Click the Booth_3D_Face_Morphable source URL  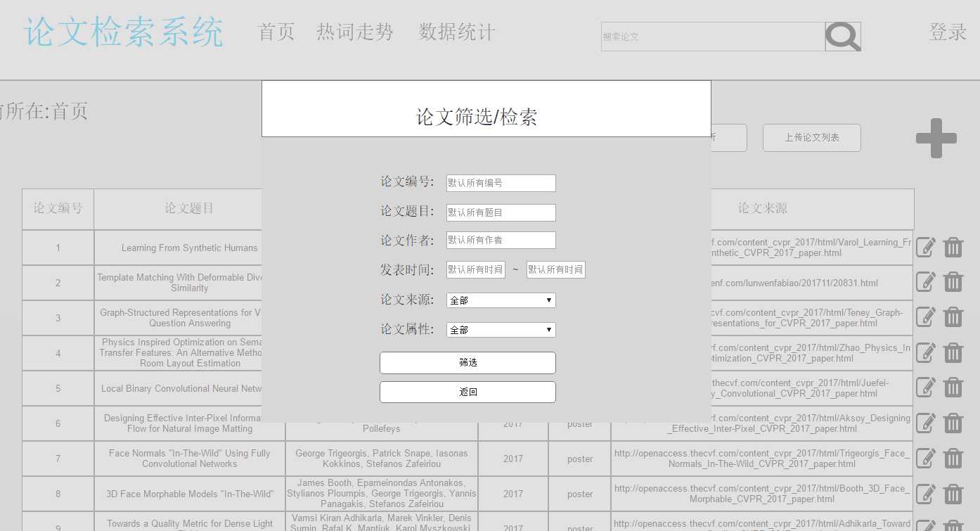762,494
